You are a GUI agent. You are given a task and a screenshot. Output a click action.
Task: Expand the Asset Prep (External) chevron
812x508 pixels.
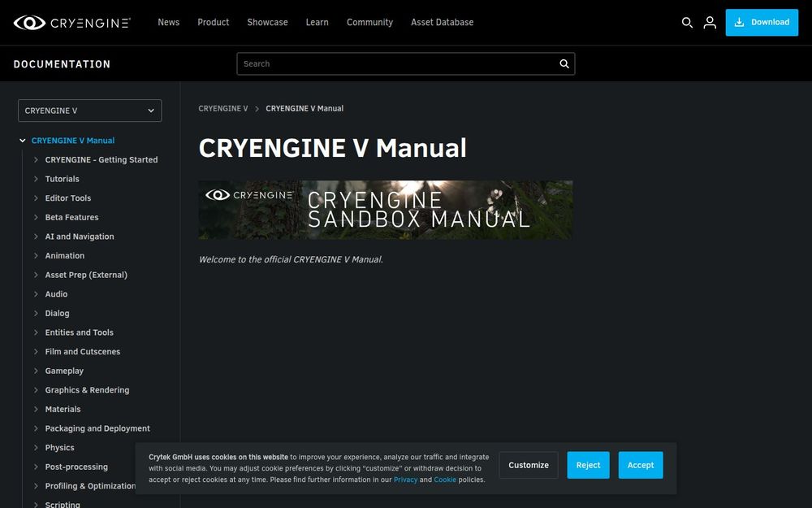(36, 275)
